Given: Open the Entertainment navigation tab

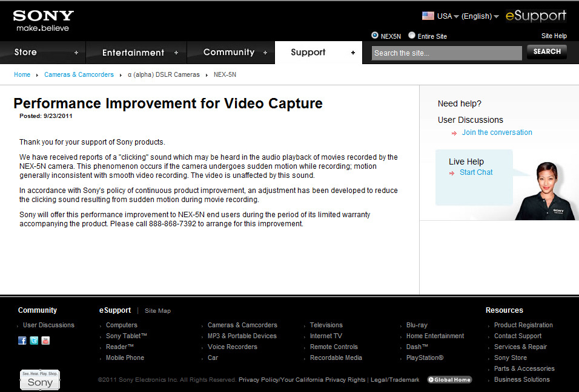Looking at the screenshot, I should coord(137,53).
